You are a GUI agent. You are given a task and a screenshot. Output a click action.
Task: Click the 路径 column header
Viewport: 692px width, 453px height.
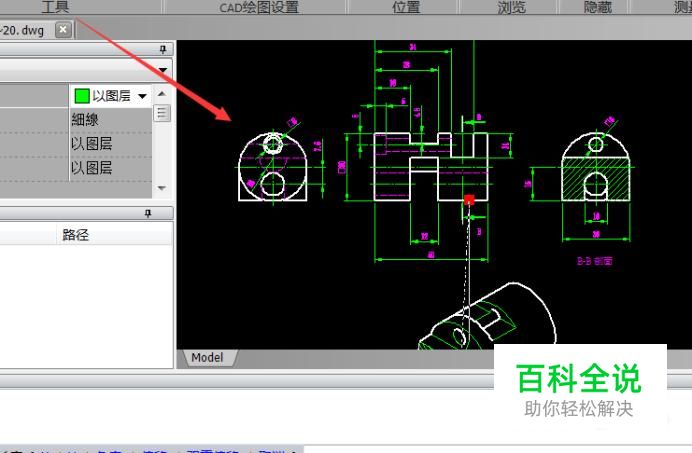pos(75,234)
